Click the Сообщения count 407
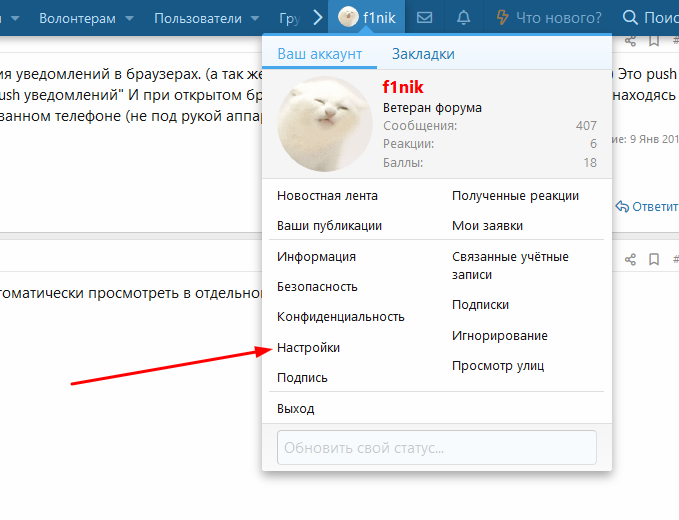679x520 pixels. [x=586, y=126]
